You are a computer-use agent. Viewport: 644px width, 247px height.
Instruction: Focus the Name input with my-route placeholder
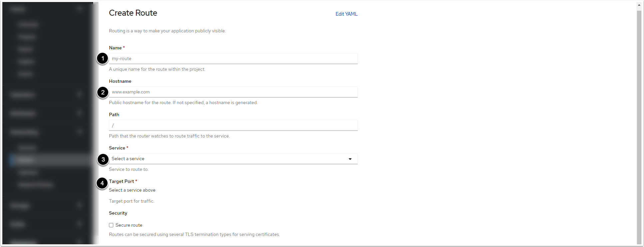(x=233, y=59)
